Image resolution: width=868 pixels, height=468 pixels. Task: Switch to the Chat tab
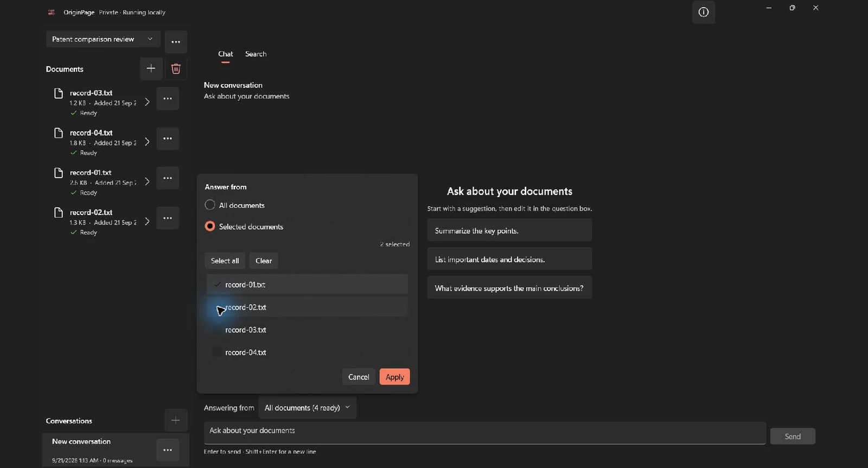(x=226, y=54)
